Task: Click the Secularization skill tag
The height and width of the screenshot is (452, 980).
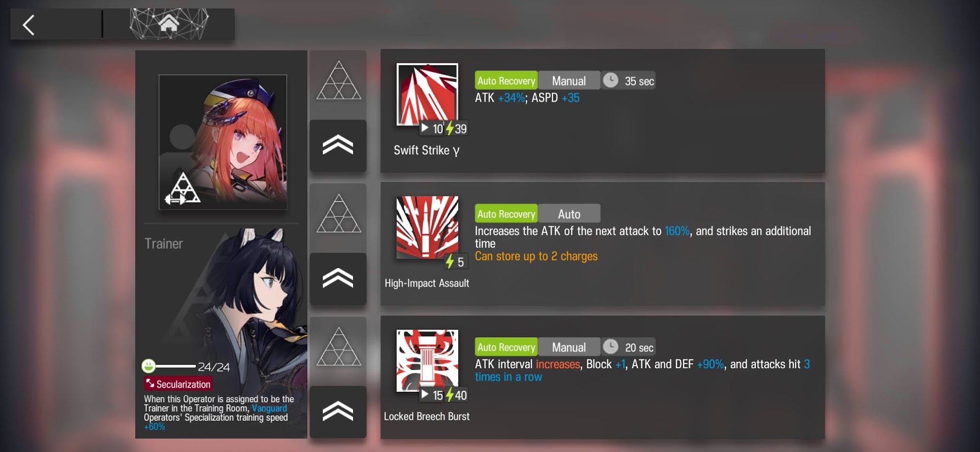Action: [178, 384]
